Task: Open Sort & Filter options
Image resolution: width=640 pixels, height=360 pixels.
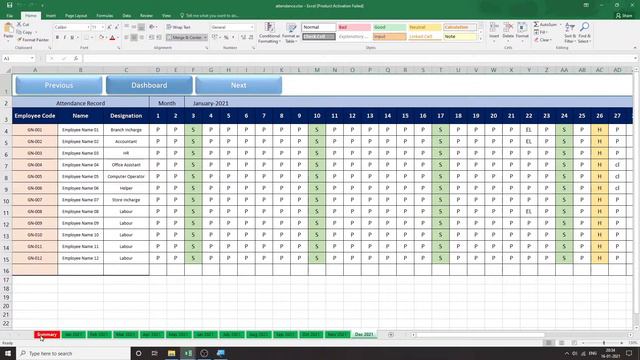Action: click(x=570, y=33)
